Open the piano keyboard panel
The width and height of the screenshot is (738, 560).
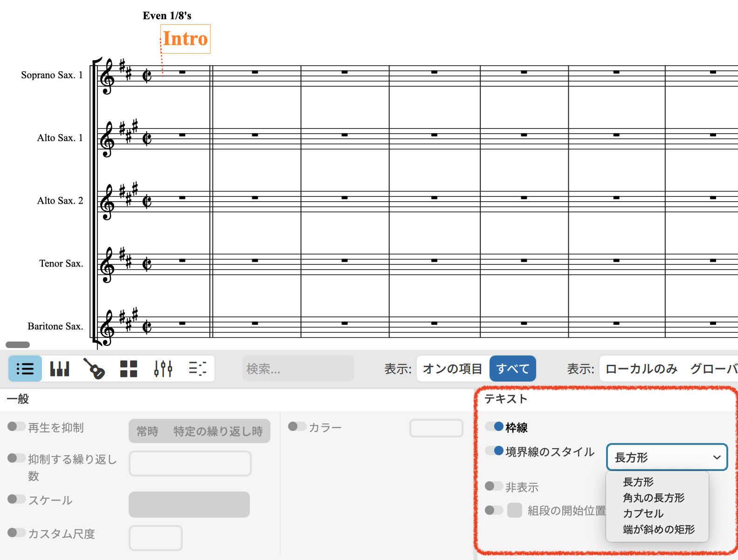(60, 369)
